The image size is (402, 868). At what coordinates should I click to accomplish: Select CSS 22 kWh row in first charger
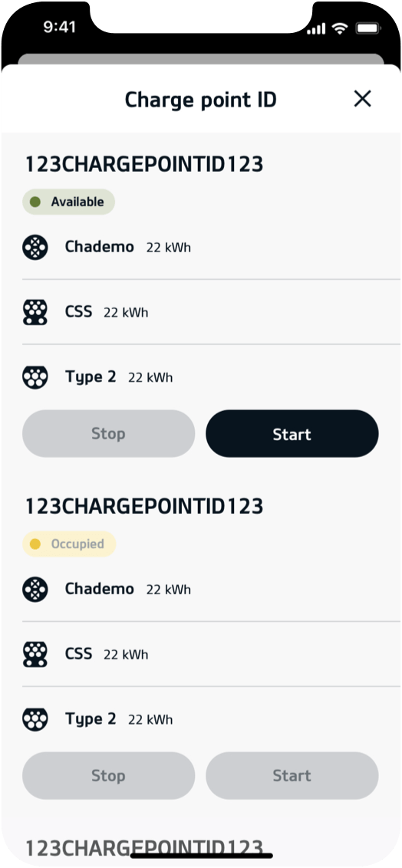[200, 312]
